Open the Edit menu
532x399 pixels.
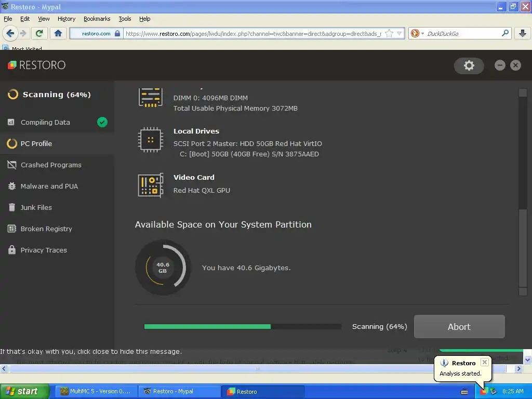point(25,19)
